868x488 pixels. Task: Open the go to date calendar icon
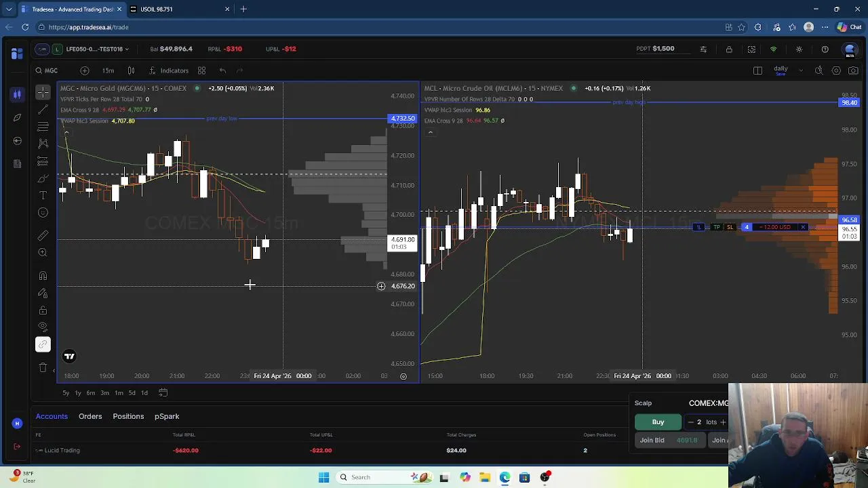click(163, 392)
